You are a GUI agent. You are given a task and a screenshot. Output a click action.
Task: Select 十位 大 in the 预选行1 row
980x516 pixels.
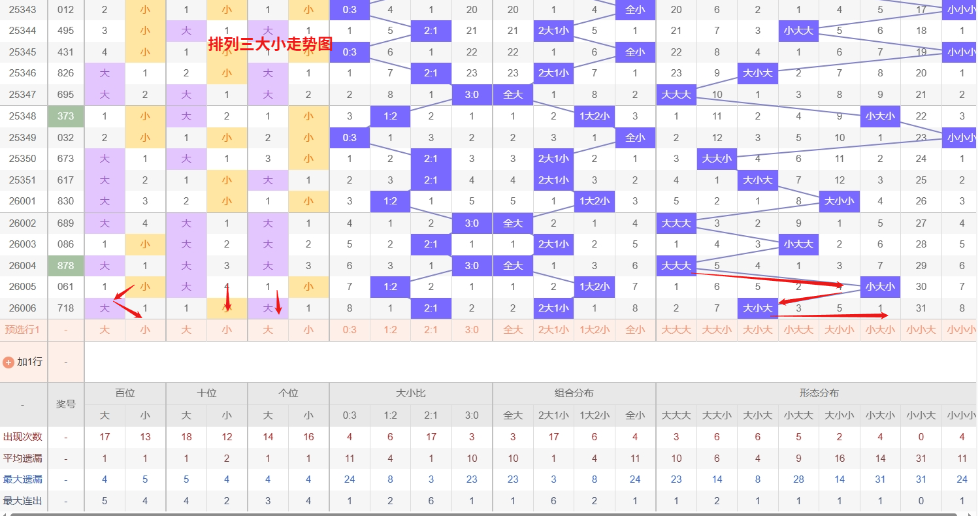186,330
